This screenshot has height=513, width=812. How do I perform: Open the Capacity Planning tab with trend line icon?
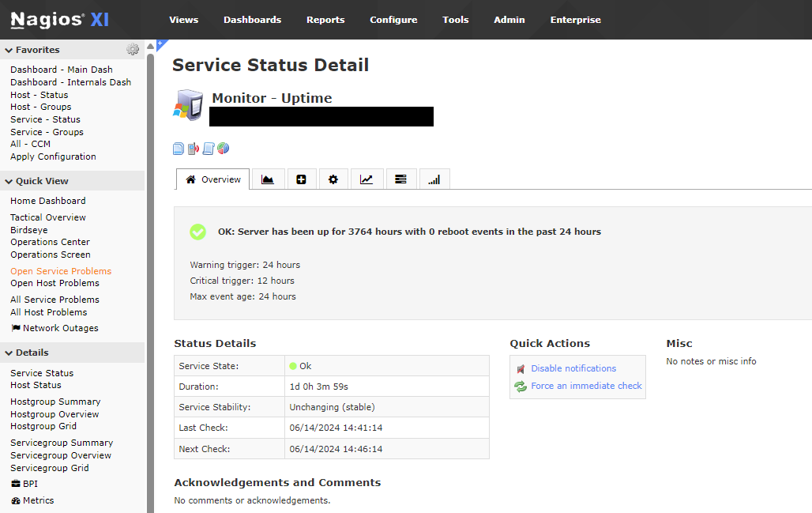point(367,179)
